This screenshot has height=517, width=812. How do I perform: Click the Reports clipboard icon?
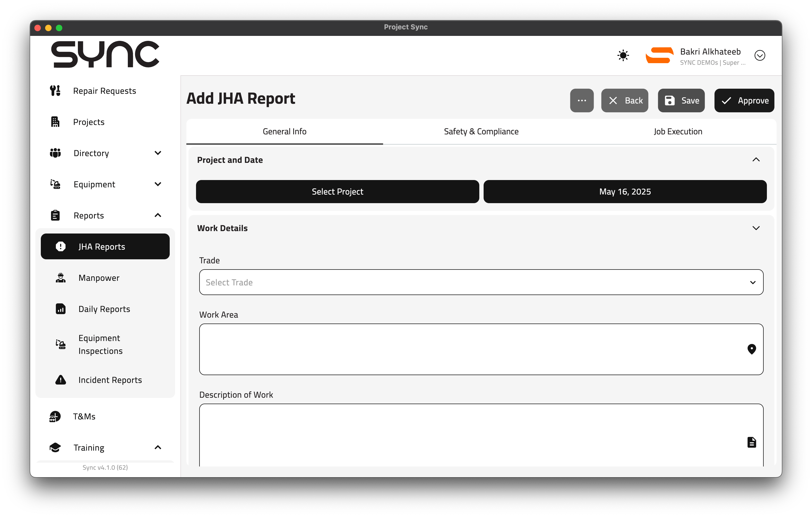(x=55, y=215)
